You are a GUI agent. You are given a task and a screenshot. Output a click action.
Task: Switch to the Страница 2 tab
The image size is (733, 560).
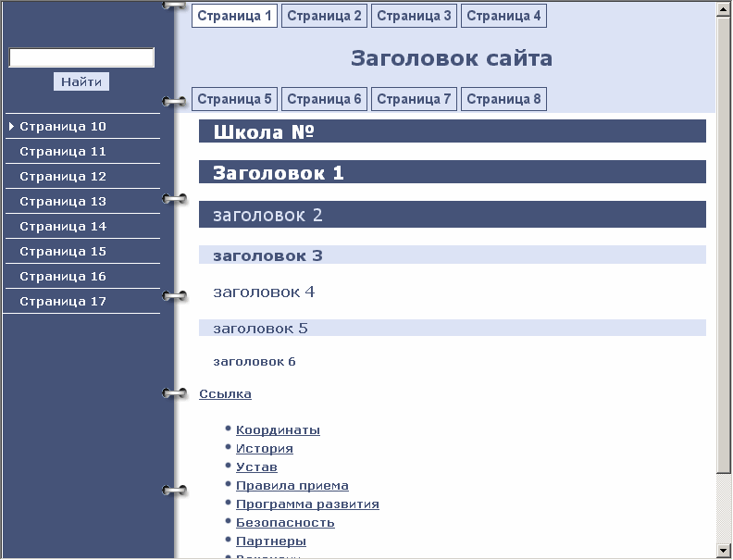(324, 16)
